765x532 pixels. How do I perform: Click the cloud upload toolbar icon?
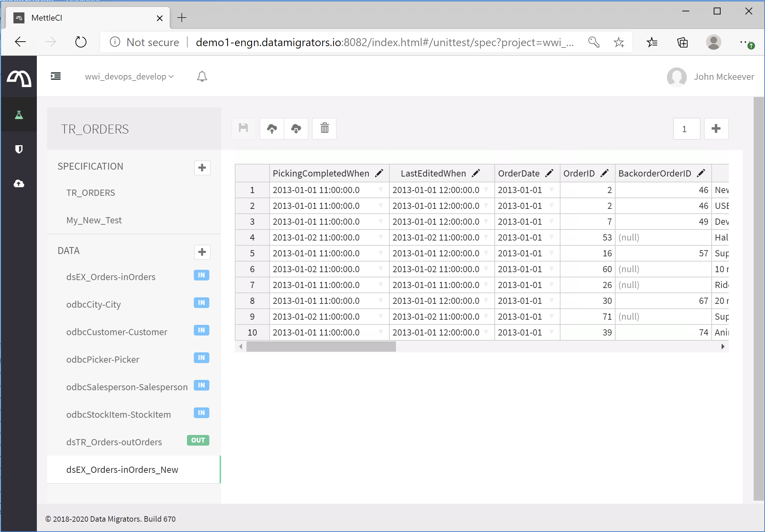[272, 129]
